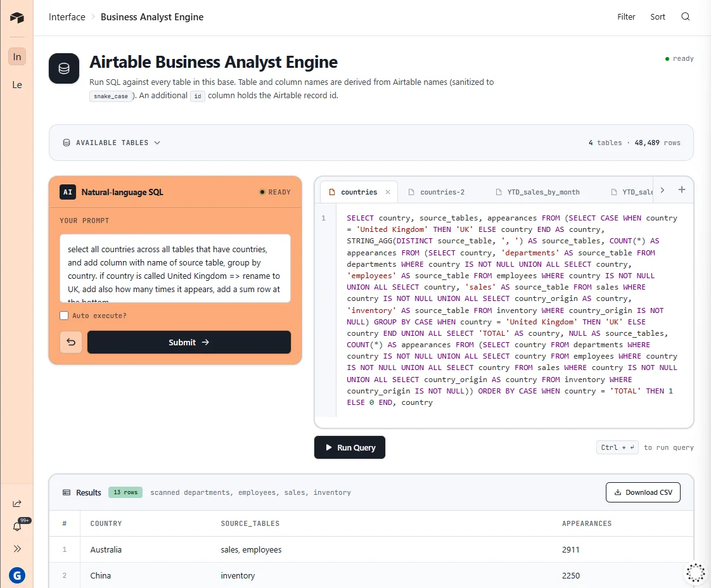
Task: Open notifications bell with 99+ badge
Action: tap(17, 526)
